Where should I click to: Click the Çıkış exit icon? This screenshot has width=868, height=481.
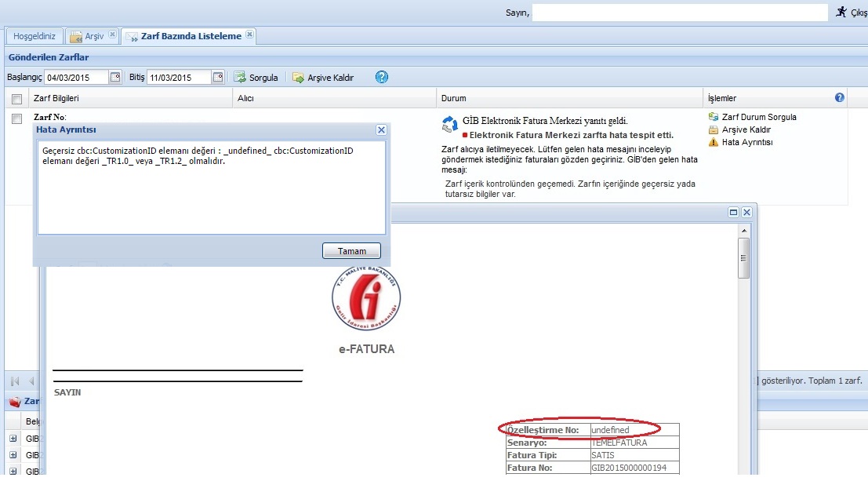pos(841,12)
